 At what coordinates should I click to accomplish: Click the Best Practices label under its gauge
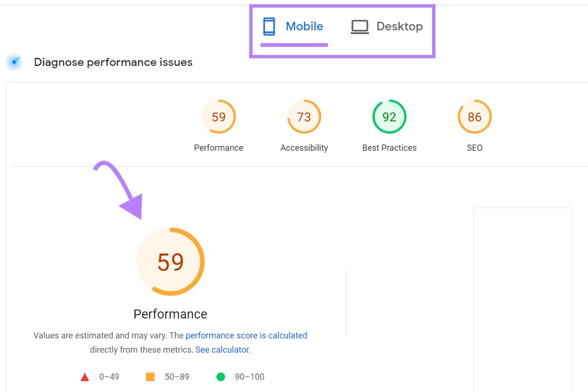pos(389,147)
